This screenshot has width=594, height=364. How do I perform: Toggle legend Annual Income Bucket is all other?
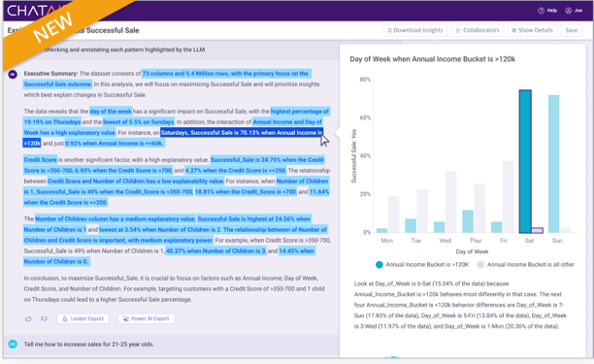526,265
